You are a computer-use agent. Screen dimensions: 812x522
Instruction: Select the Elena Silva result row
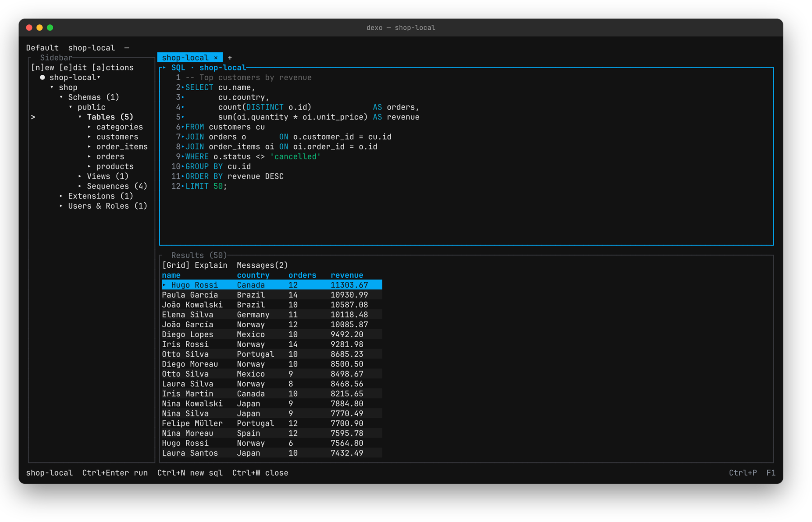[x=272, y=315]
